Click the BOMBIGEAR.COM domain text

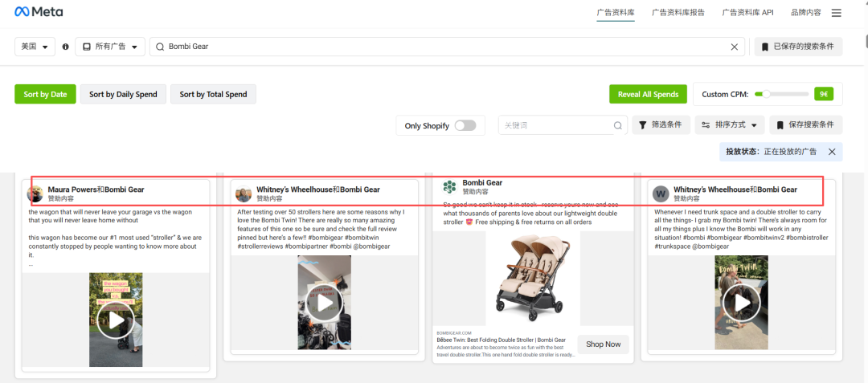(454, 332)
